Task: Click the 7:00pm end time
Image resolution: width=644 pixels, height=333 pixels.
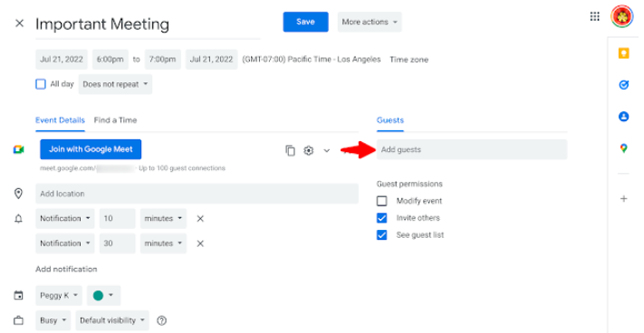Action: point(163,60)
